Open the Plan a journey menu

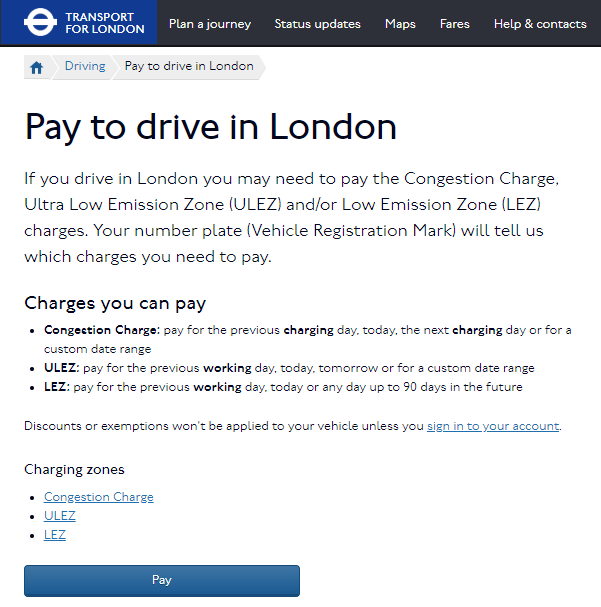click(210, 24)
